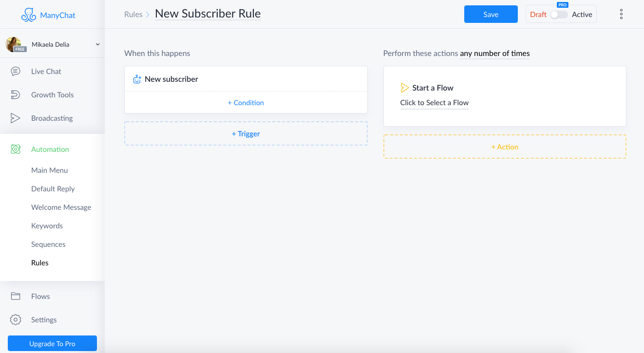Edit the New Subscriber Rule title
Image resolution: width=644 pixels, height=353 pixels.
click(208, 14)
